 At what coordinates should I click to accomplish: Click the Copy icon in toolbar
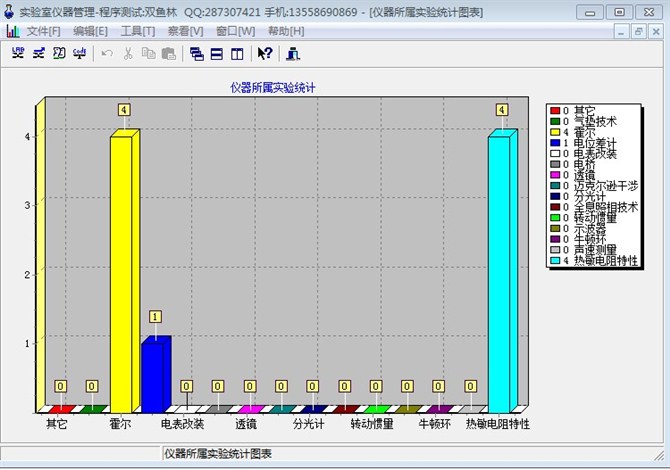pos(148,53)
